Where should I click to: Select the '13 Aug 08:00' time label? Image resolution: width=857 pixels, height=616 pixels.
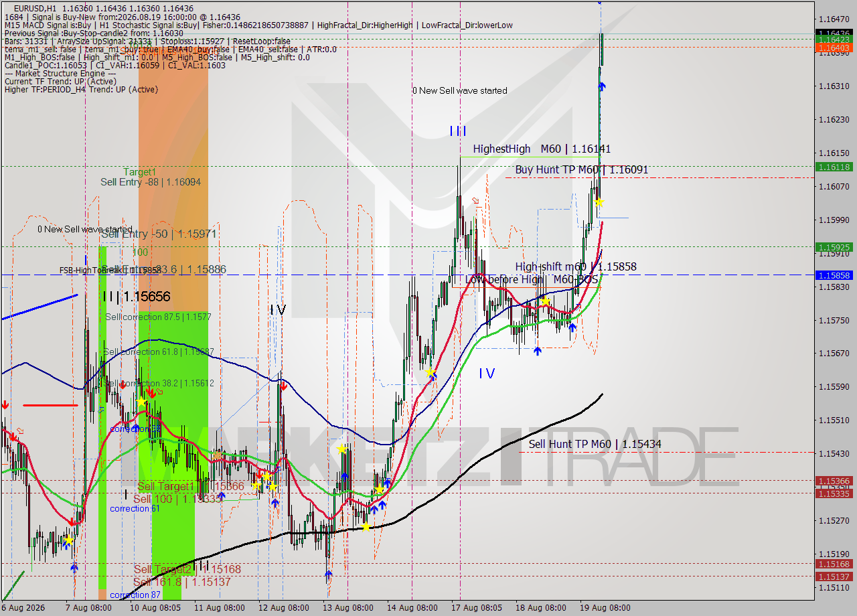click(x=348, y=608)
